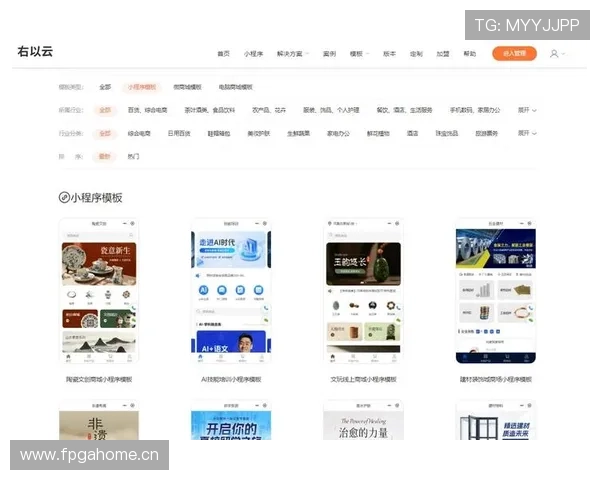This screenshot has width=600, height=480.
Task: Click location pin icon in jade template header
Action: click(x=329, y=223)
